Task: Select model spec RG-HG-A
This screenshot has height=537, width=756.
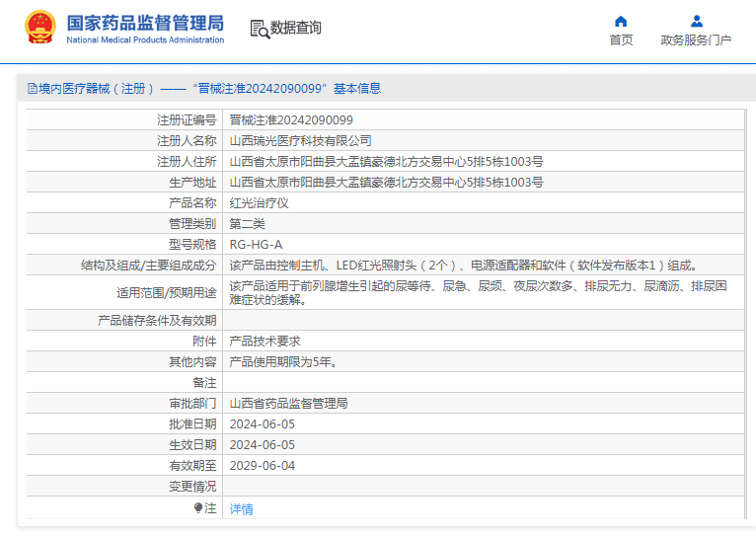Action: point(256,245)
